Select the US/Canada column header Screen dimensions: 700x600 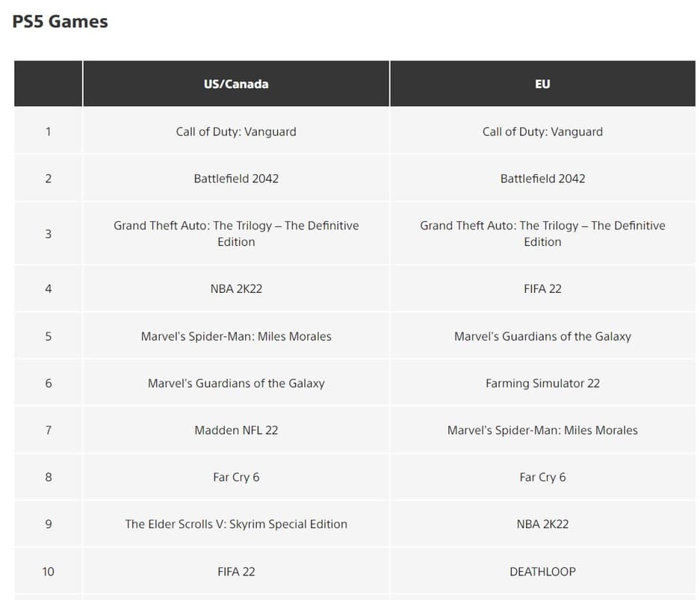coord(236,84)
